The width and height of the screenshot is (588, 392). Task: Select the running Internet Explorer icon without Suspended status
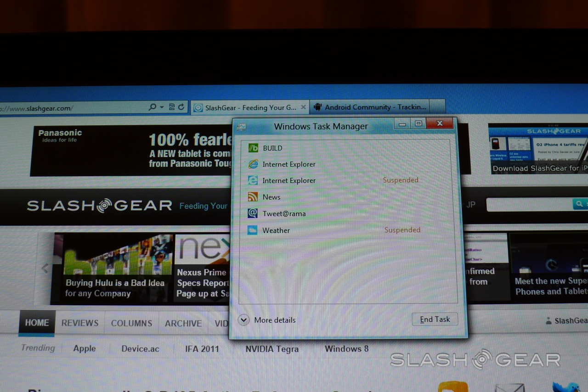[x=253, y=164]
